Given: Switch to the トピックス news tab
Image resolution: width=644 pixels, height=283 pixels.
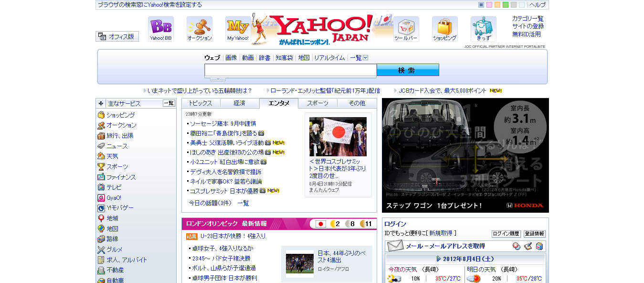Looking at the screenshot, I should (201, 103).
